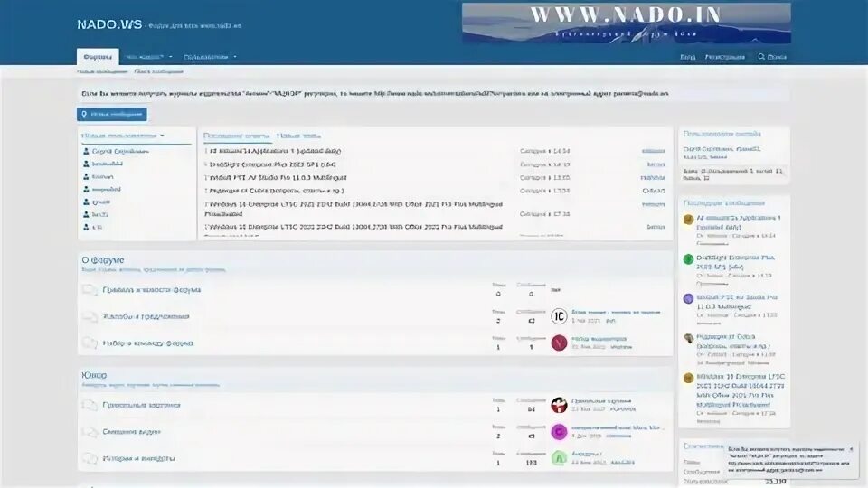Open purple avatar beside Studio Pro sidebar post
Screen dimensions: 868x488
tap(688, 299)
